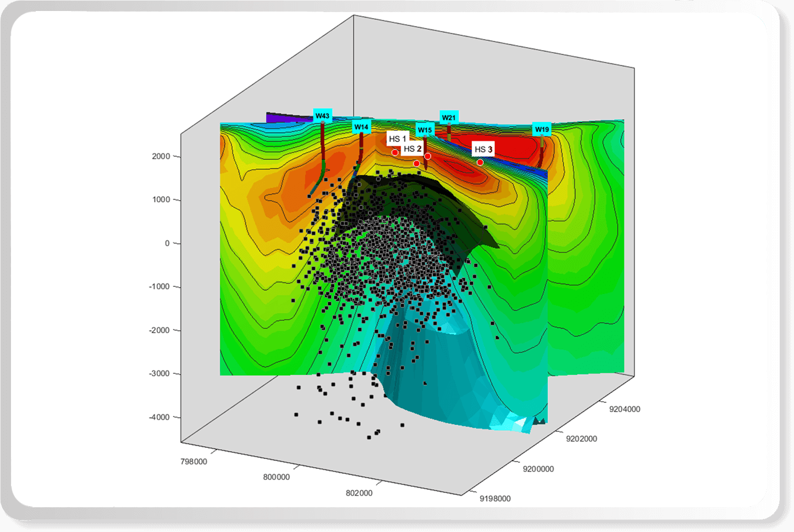Click the 9198000 northing axis label

tap(495, 498)
